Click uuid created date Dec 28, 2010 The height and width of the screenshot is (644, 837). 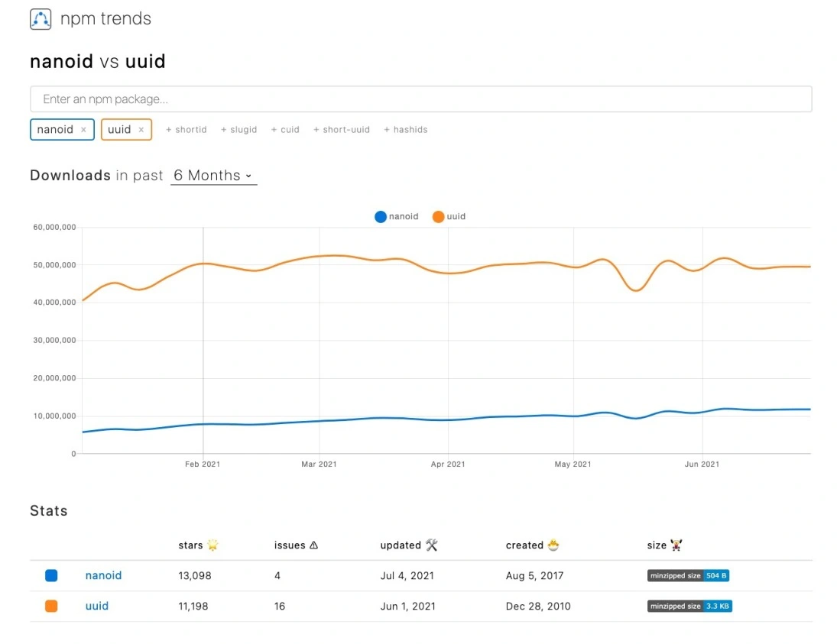tap(538, 606)
